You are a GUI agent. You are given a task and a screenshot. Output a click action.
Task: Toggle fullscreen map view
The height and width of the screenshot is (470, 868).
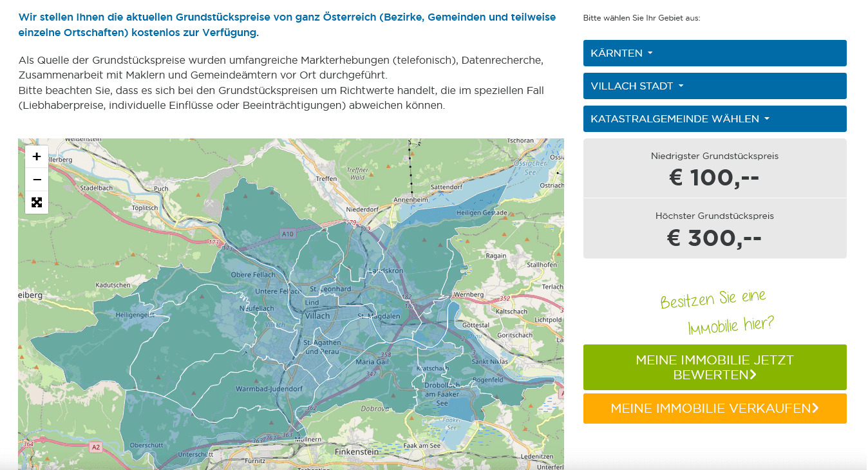tap(37, 202)
